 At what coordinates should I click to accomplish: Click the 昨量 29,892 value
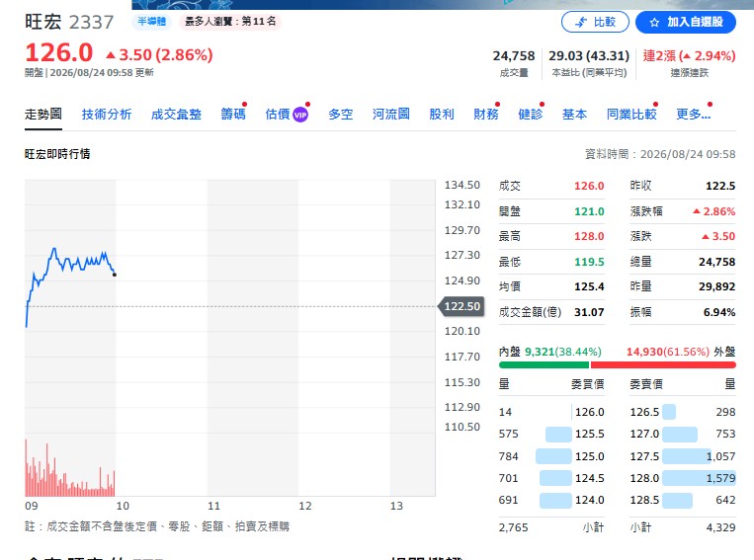coord(717,287)
